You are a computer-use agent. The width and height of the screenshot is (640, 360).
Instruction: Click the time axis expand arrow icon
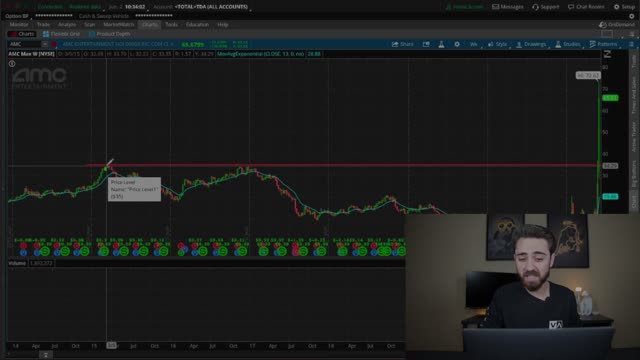[x=46, y=355]
